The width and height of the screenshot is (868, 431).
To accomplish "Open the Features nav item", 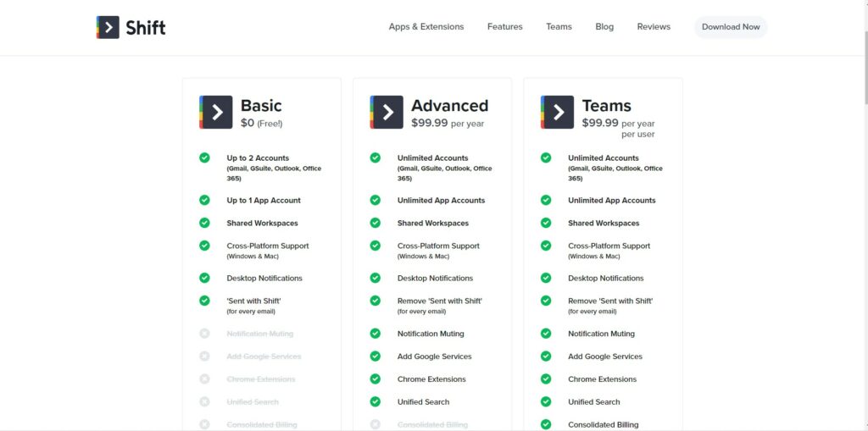I will (505, 26).
